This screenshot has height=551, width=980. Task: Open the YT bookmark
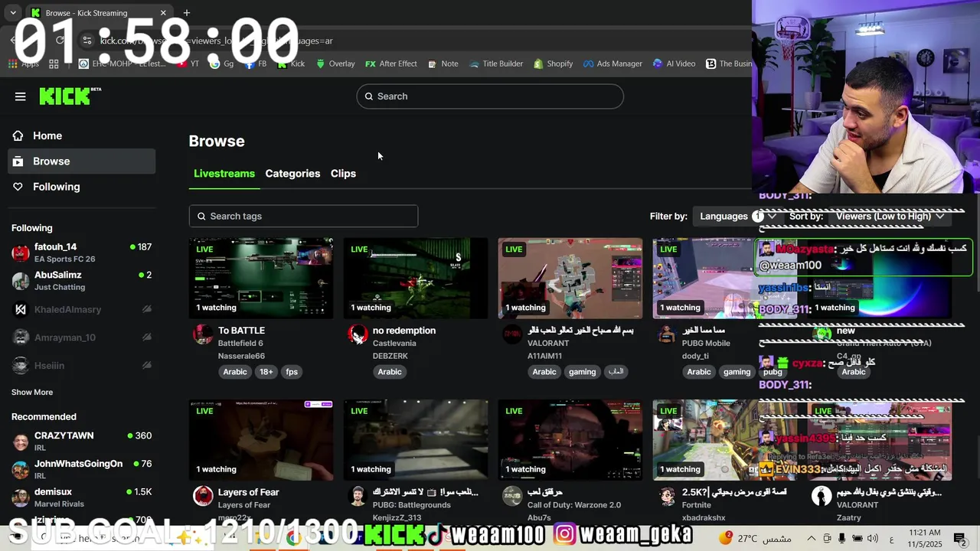[x=188, y=64]
